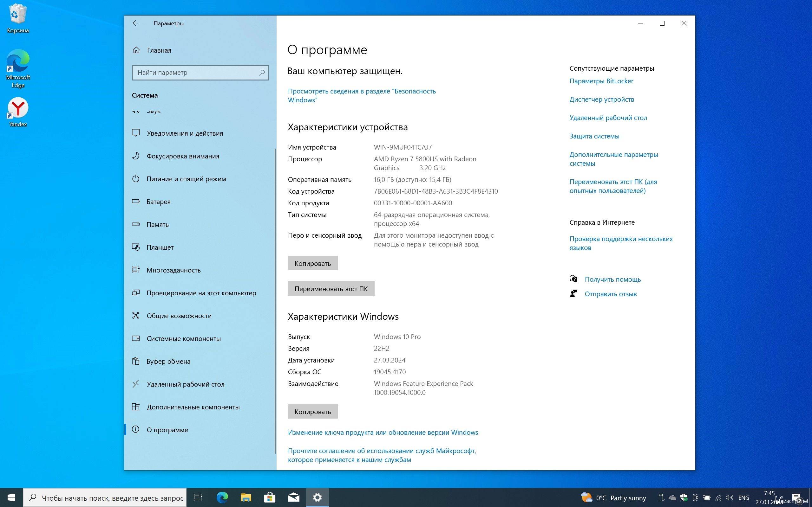812x507 pixels.
Task: Copy device specs with first Копировать
Action: click(312, 263)
